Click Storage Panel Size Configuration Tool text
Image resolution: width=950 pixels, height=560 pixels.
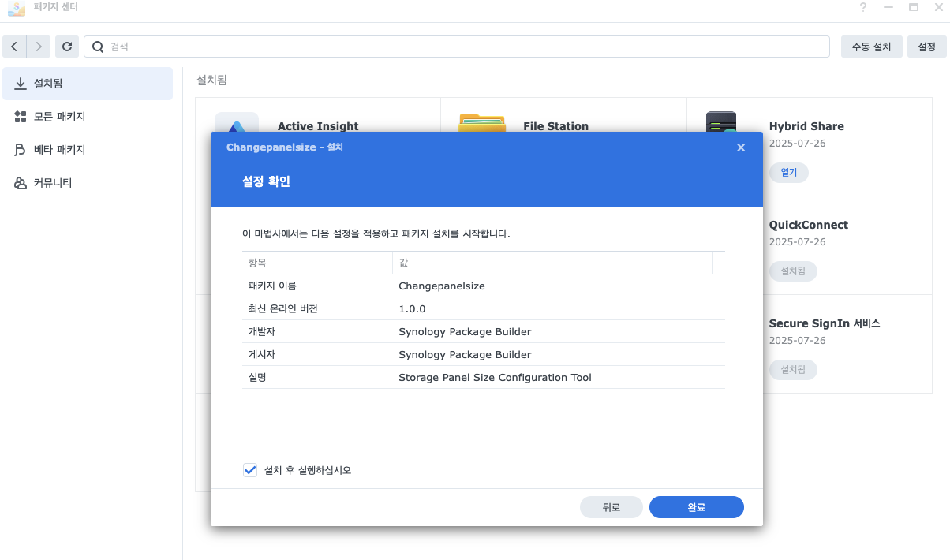point(495,378)
